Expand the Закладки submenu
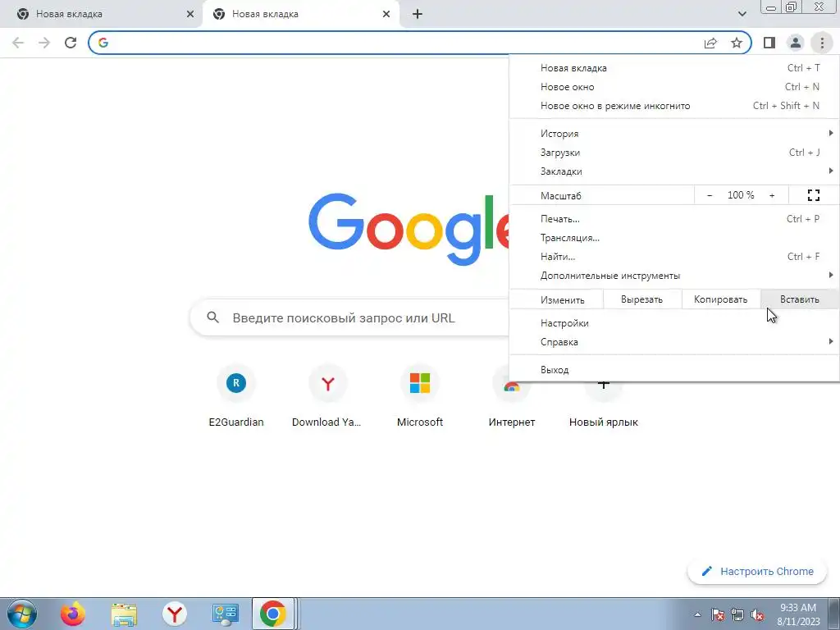Image resolution: width=840 pixels, height=630 pixels. [674, 171]
